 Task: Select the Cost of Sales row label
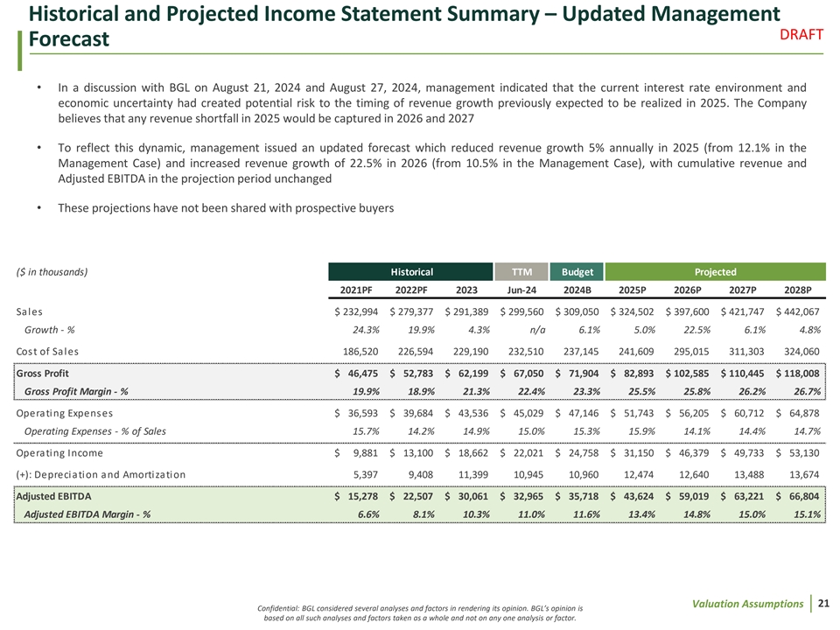[47, 352]
